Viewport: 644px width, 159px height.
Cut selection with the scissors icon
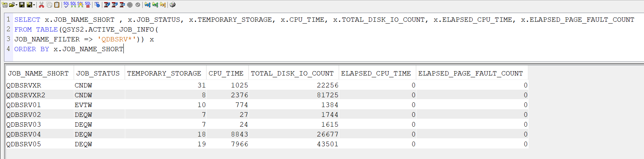[x=42, y=5]
